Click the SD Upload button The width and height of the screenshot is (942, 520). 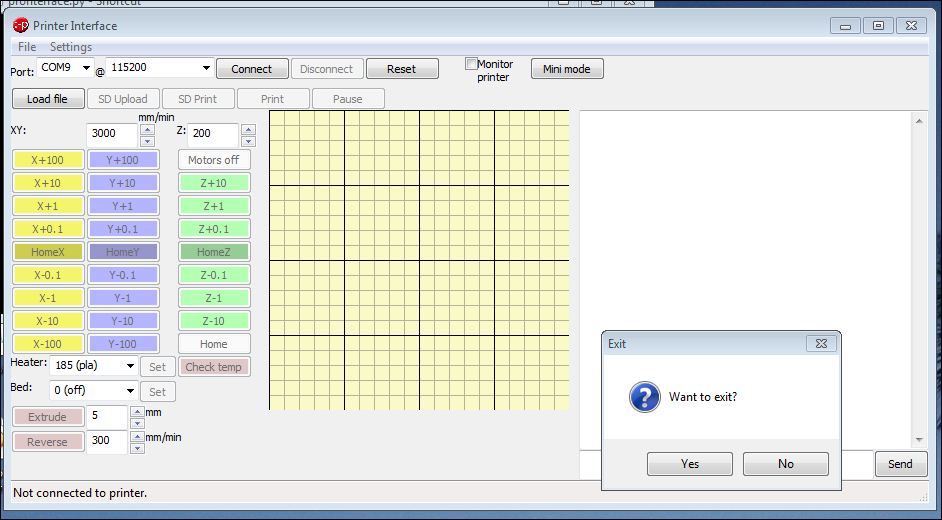click(123, 99)
